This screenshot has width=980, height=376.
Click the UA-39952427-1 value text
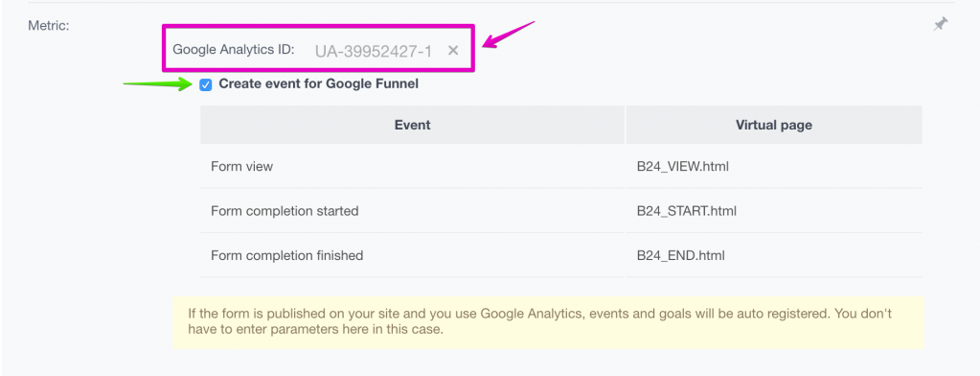[x=373, y=51]
